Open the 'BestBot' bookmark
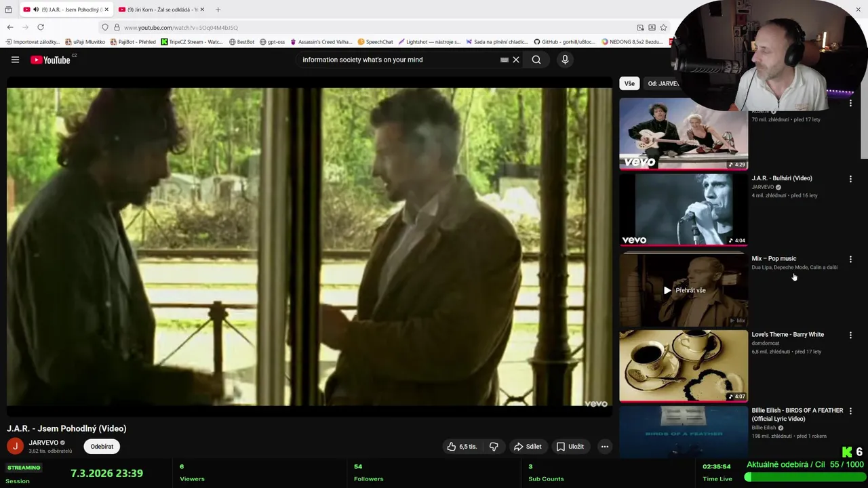This screenshot has width=868, height=488. coord(242,42)
